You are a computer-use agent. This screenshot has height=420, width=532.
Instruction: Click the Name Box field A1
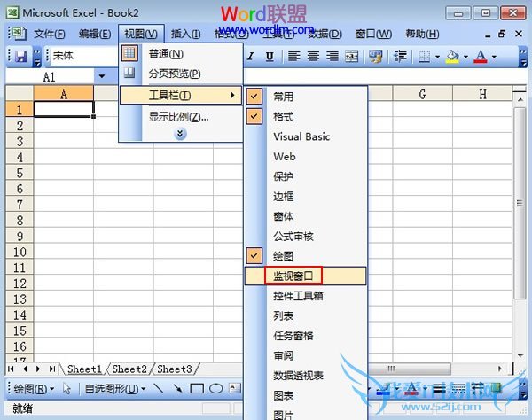coord(49,77)
